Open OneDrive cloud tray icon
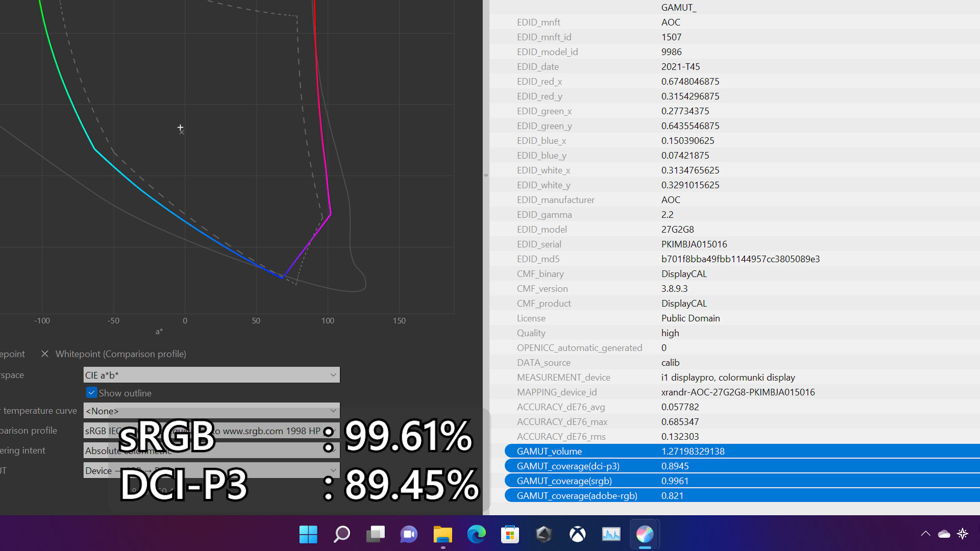Viewport: 980px width, 551px height. coord(944,534)
